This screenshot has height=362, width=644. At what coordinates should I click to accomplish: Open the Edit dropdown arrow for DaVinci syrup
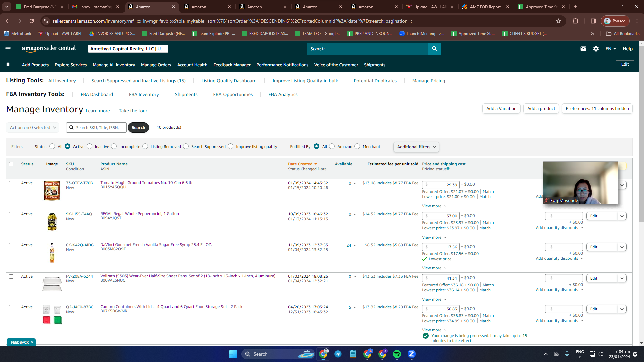point(622,247)
